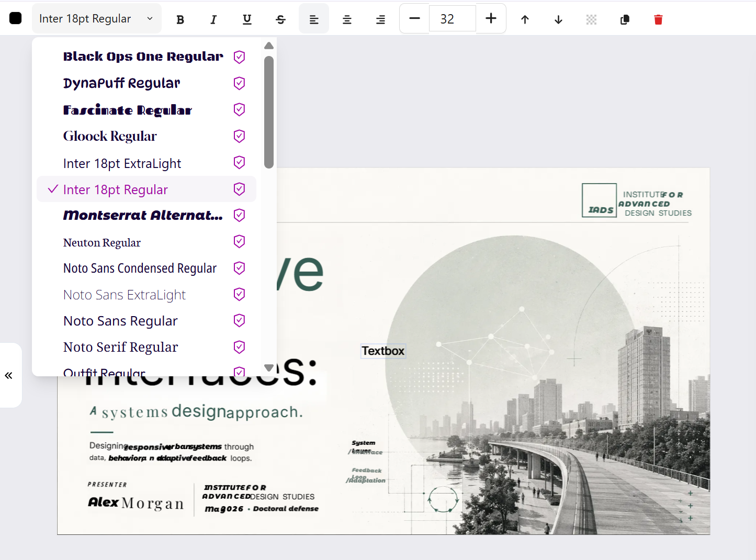Center align the text
This screenshot has height=560, width=756.
(x=347, y=19)
